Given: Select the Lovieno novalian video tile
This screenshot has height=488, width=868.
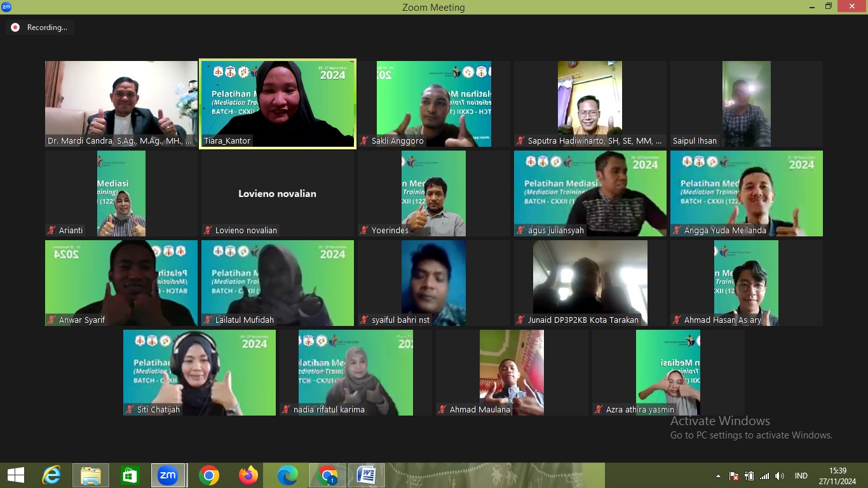Looking at the screenshot, I should click(x=278, y=193).
